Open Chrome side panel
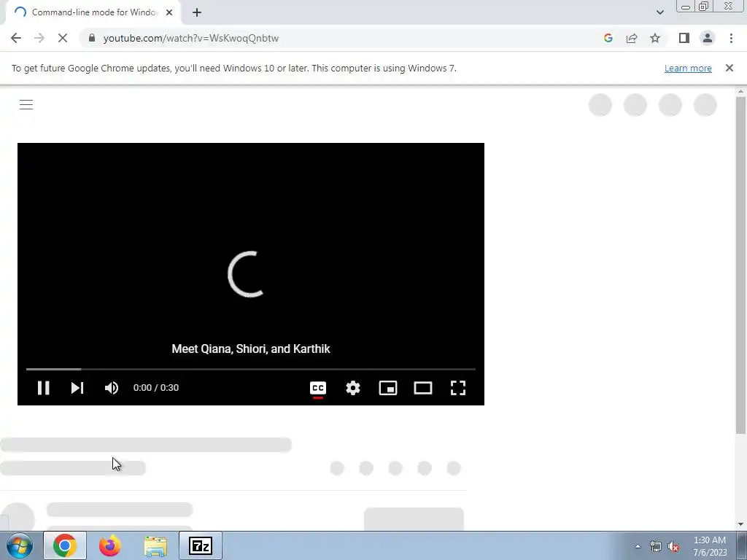747x560 pixels. (x=684, y=38)
